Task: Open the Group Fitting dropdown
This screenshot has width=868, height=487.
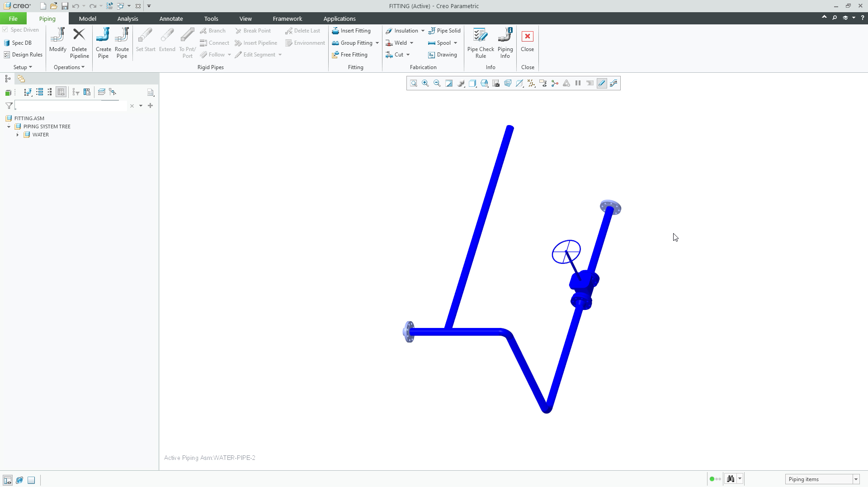Action: (376, 43)
